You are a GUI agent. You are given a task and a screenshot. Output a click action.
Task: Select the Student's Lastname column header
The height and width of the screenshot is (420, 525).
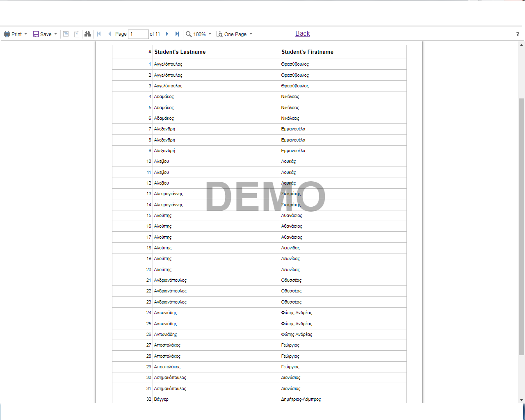click(x=180, y=52)
